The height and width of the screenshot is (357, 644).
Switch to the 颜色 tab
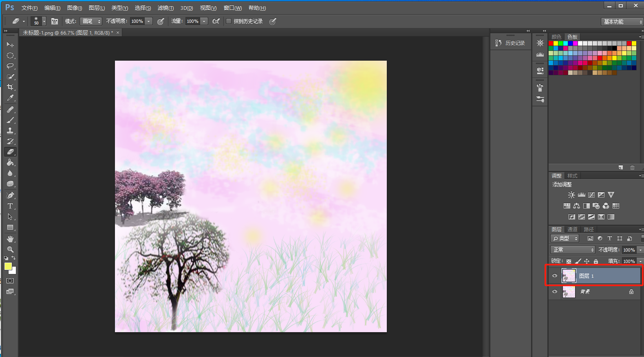pyautogui.click(x=556, y=37)
